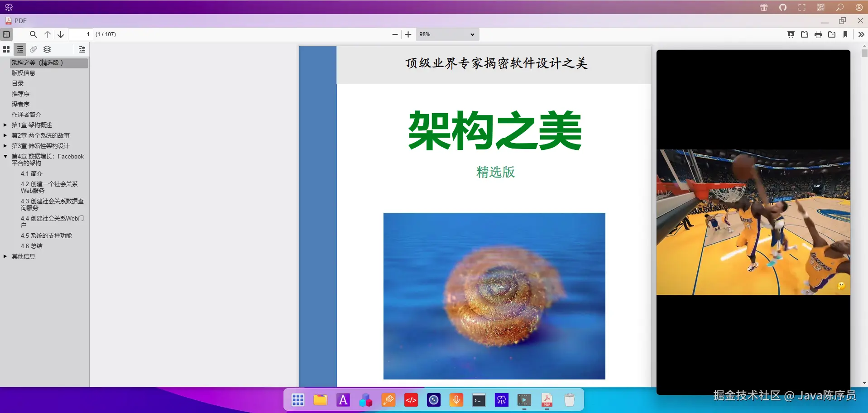Click the desktop logo in the top-left
868x413 pixels.
[x=9, y=7]
